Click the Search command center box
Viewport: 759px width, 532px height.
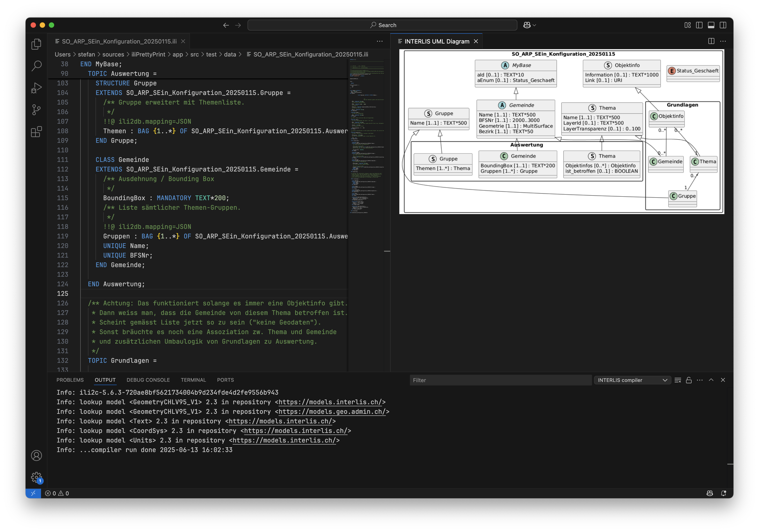(382, 25)
